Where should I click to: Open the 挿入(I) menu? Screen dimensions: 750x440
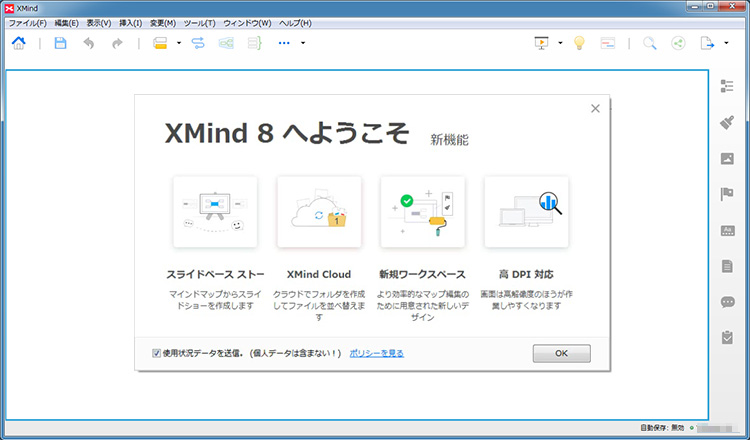(131, 23)
